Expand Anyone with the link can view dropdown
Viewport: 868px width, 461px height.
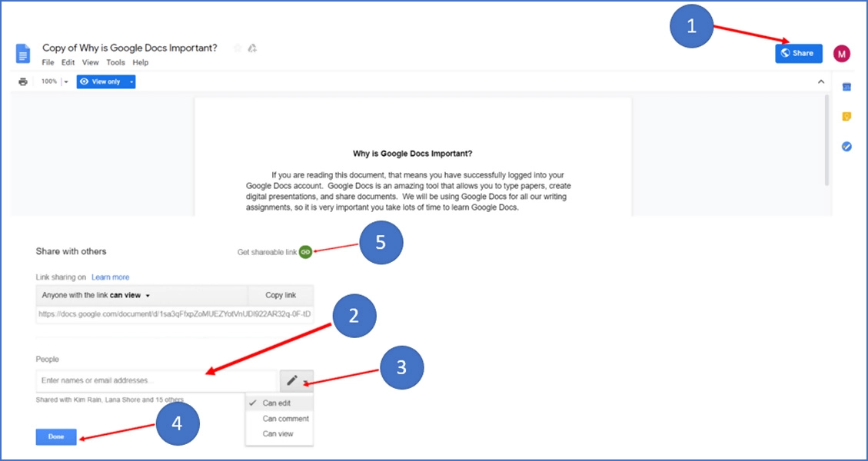tap(142, 296)
